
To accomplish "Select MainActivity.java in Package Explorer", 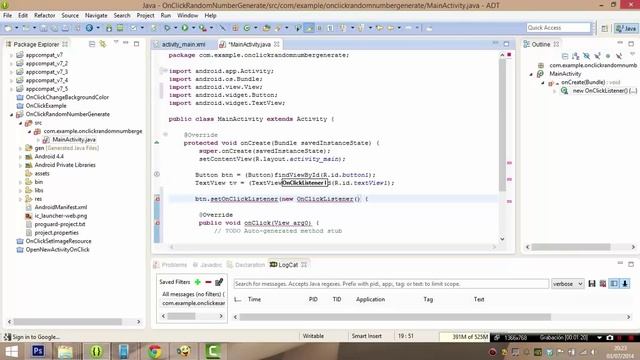I will click(73, 140).
